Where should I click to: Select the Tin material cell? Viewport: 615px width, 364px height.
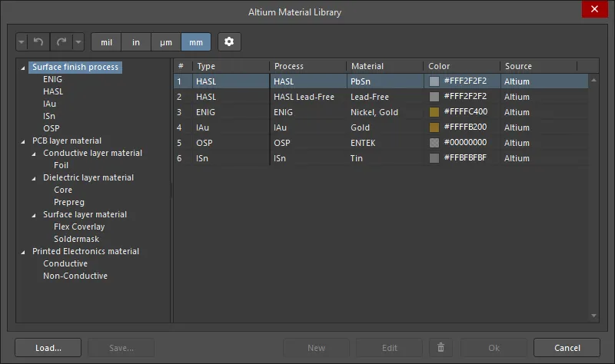[x=385, y=158]
